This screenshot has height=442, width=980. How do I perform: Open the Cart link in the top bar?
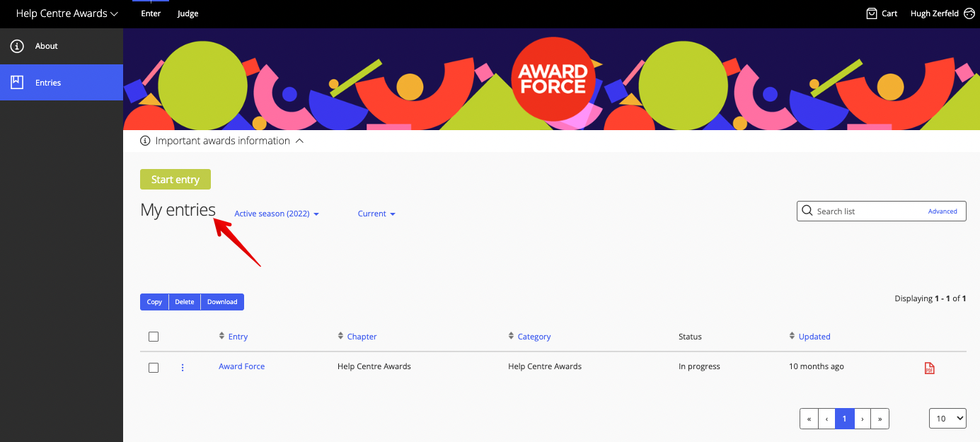click(882, 13)
